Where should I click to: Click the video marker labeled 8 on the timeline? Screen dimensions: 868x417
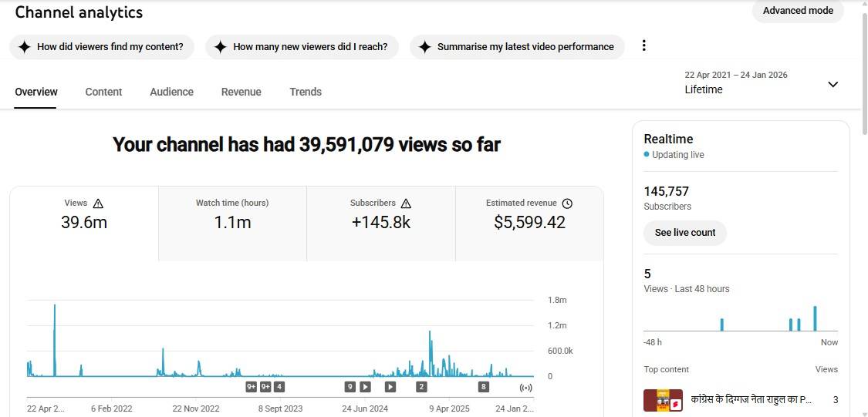pos(484,387)
